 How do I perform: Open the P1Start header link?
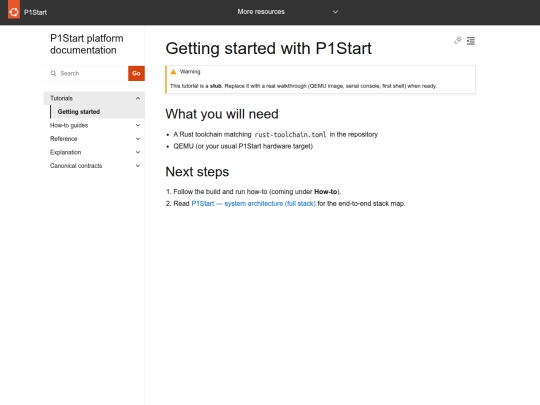pos(35,12)
